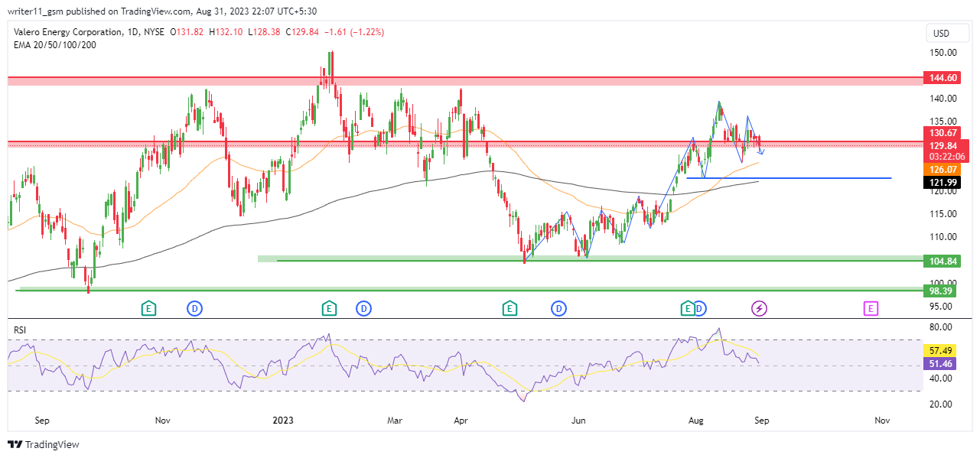Screen dimensions: 980x458
Task: Select the RSI indicator label
Action: pyautogui.click(x=21, y=330)
